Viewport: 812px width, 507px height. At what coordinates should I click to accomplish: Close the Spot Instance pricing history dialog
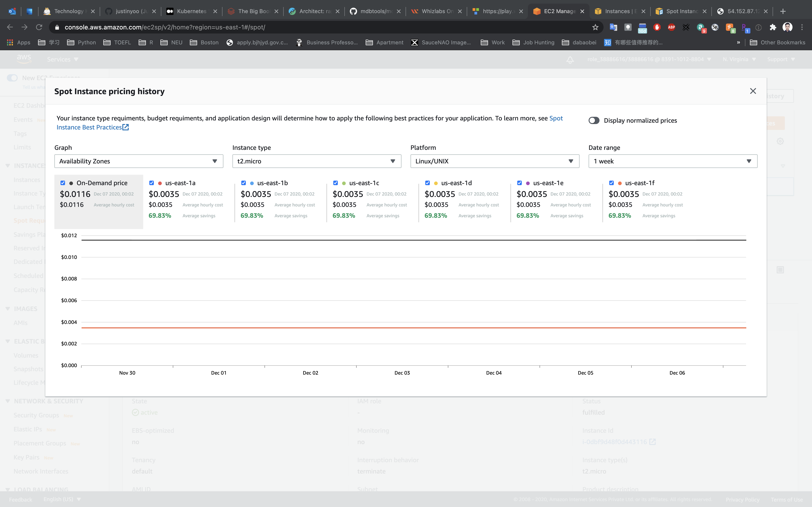pos(753,91)
